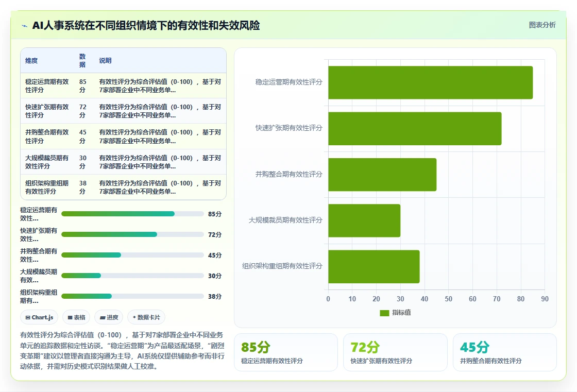577x392 pixels.
Task: Select table cell 稳定运营期有效性评分
Action: [x=47, y=86]
